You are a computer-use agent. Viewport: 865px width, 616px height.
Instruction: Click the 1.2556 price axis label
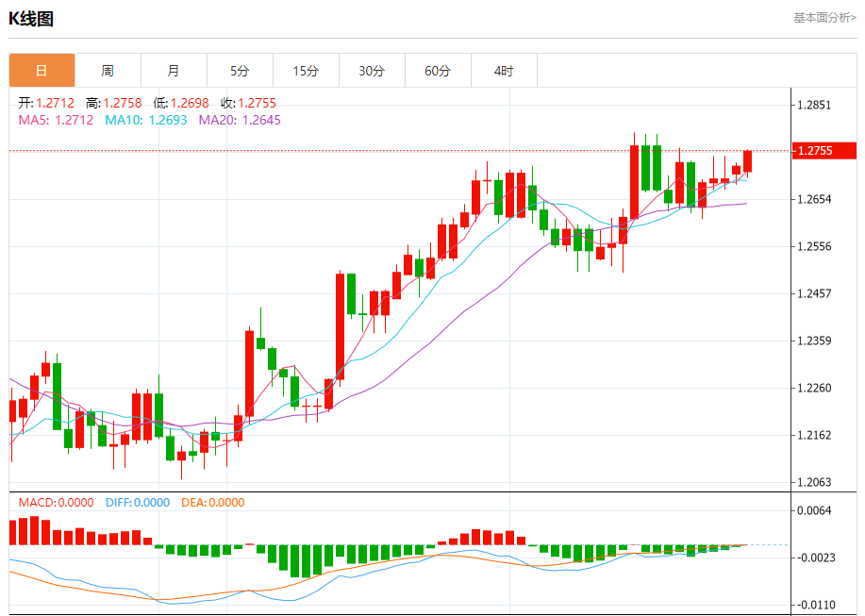814,246
